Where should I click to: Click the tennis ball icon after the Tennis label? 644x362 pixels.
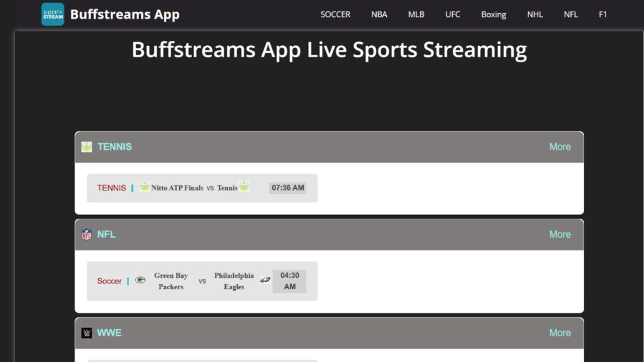coord(243,187)
